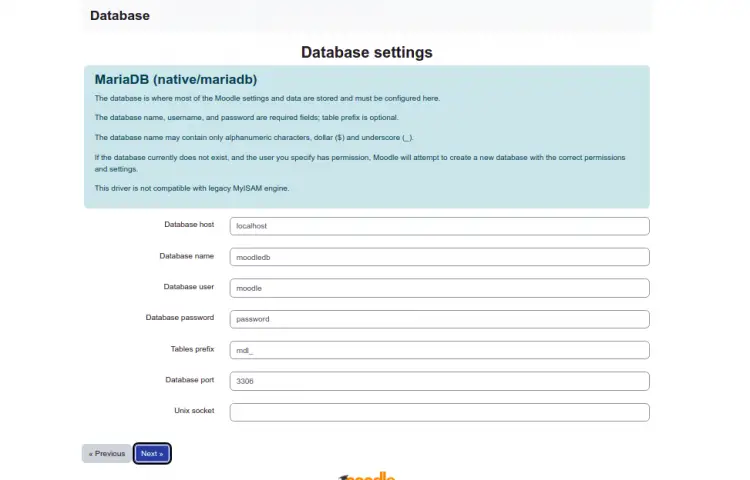Click the "Tables prefix" field label
The image size is (750, 480).
(192, 349)
